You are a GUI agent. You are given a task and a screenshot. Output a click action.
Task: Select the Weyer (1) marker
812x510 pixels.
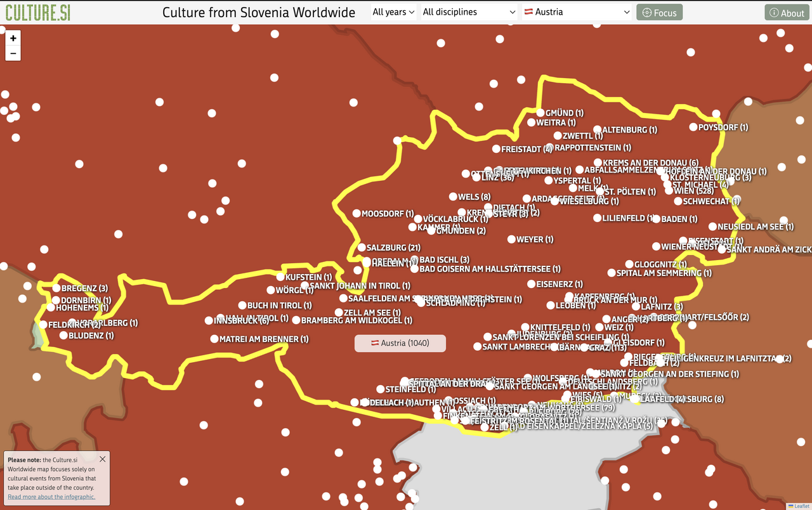click(x=511, y=239)
